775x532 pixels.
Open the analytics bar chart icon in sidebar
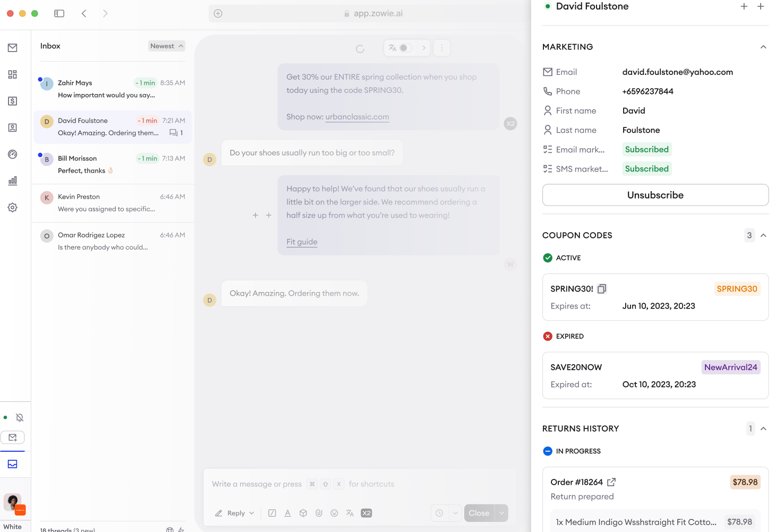[x=13, y=181]
